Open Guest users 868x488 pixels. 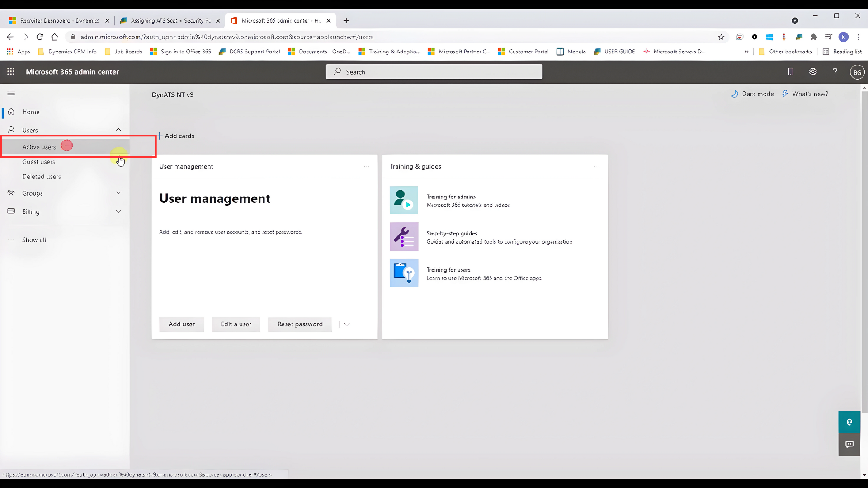[38, 162]
